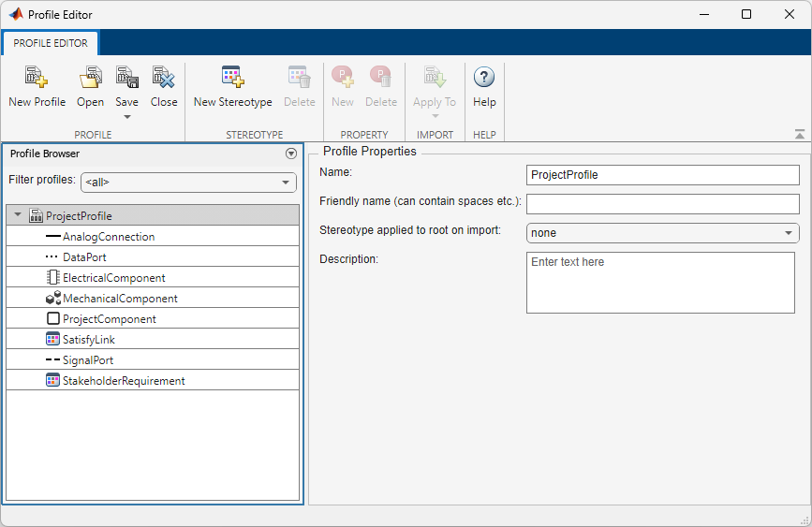
Task: Click into the Friendly name text field
Action: (x=662, y=204)
